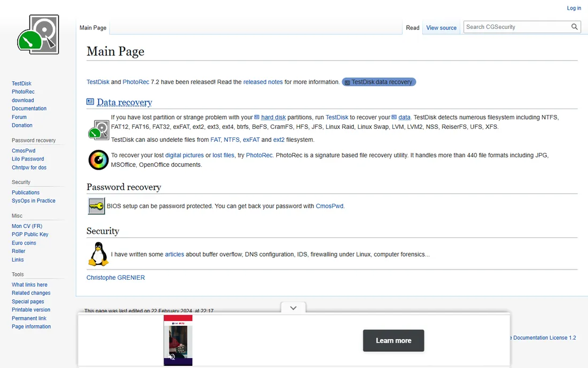Click the muted speaker icon on ad video
588x368 pixels.
172,356
